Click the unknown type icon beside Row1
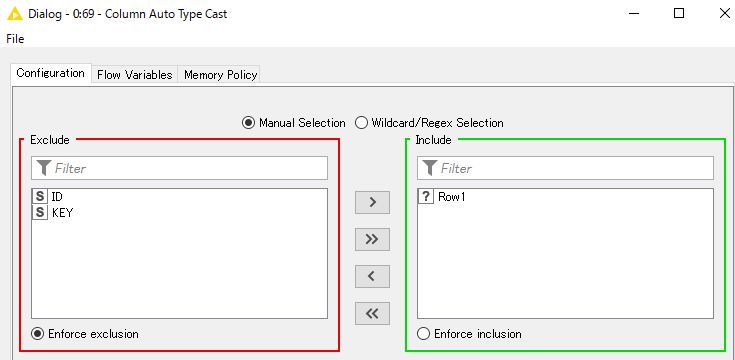This screenshot has height=360, width=735. click(x=426, y=197)
